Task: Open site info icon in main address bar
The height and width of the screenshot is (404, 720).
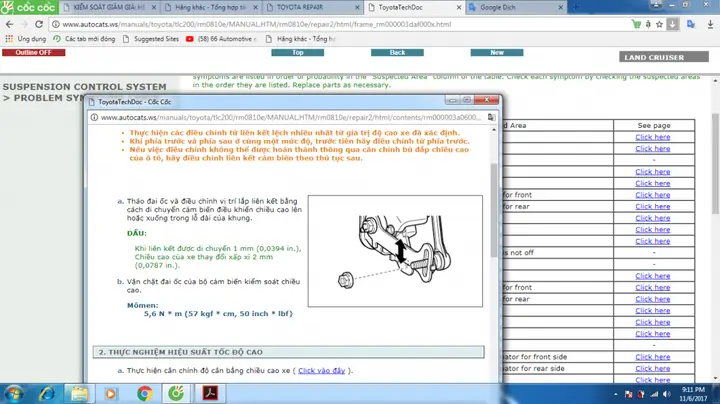Action: pos(56,24)
